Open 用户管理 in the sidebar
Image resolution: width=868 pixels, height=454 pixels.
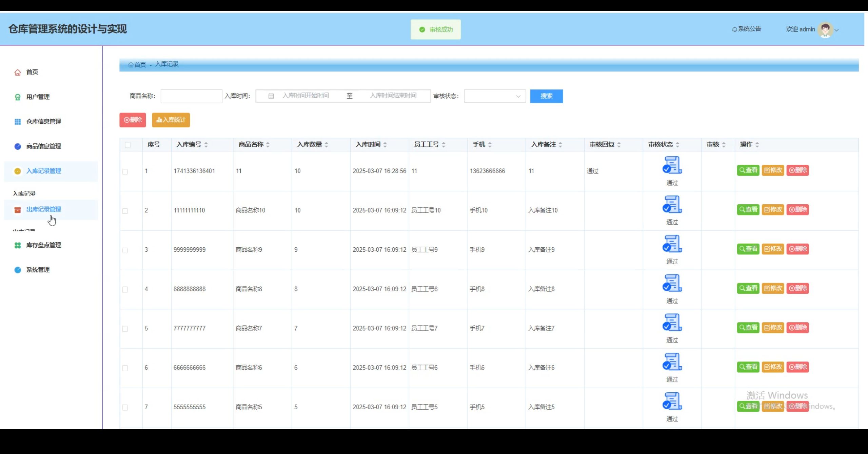click(37, 97)
